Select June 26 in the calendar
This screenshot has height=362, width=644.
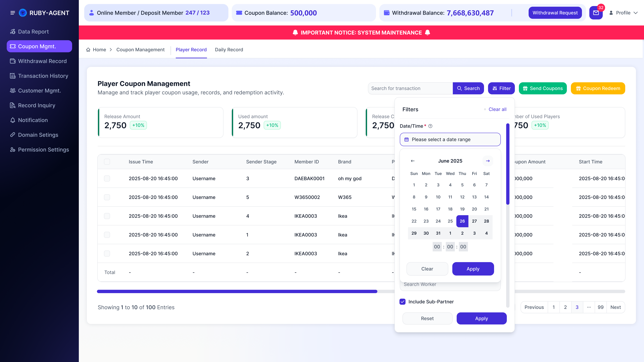[462, 221]
